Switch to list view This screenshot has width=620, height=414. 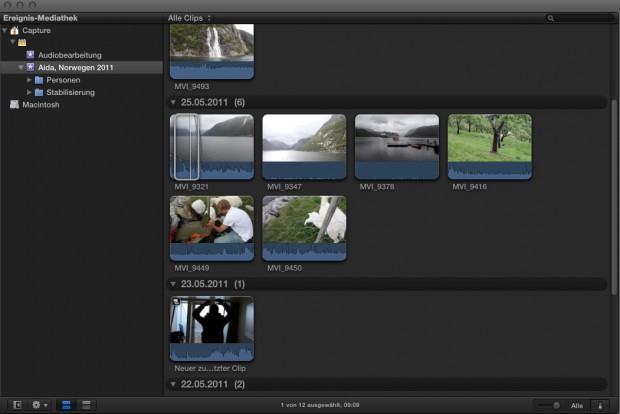(x=86, y=405)
